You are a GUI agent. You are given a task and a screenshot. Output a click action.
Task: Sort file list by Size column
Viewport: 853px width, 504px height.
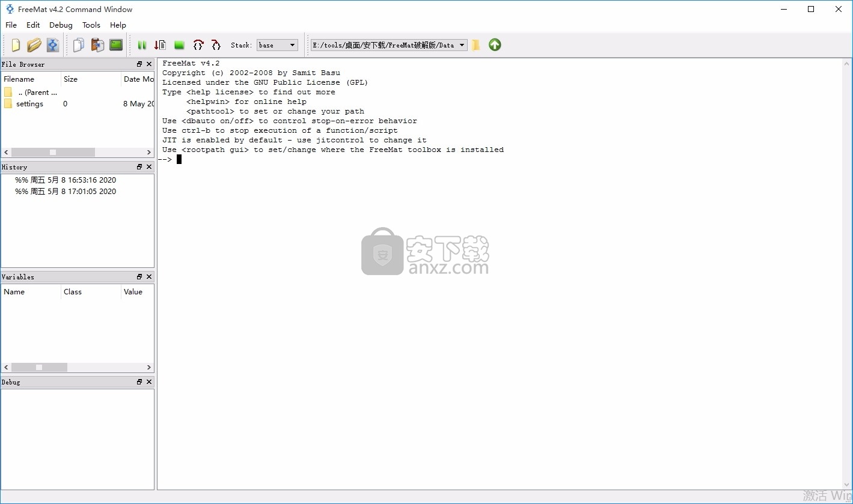click(91, 79)
